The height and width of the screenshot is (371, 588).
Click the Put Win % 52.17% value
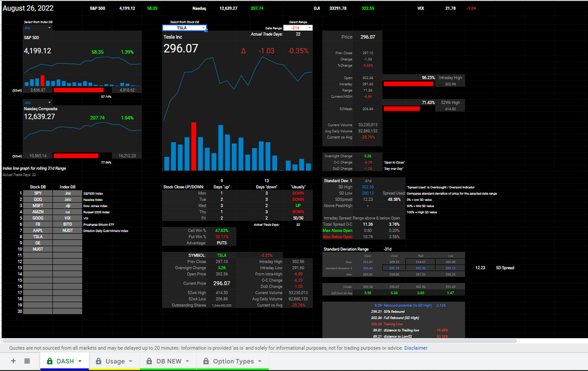pyautogui.click(x=222, y=237)
